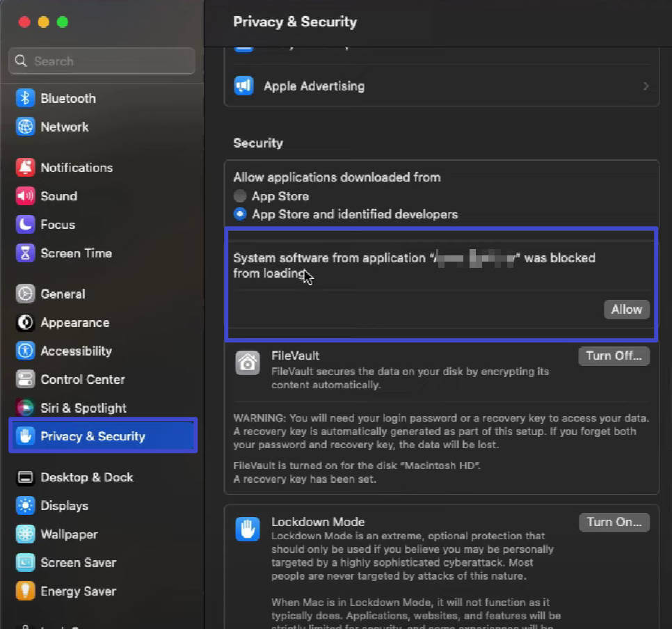Click the "Security" section heading
This screenshot has width=672, height=629.
point(258,143)
